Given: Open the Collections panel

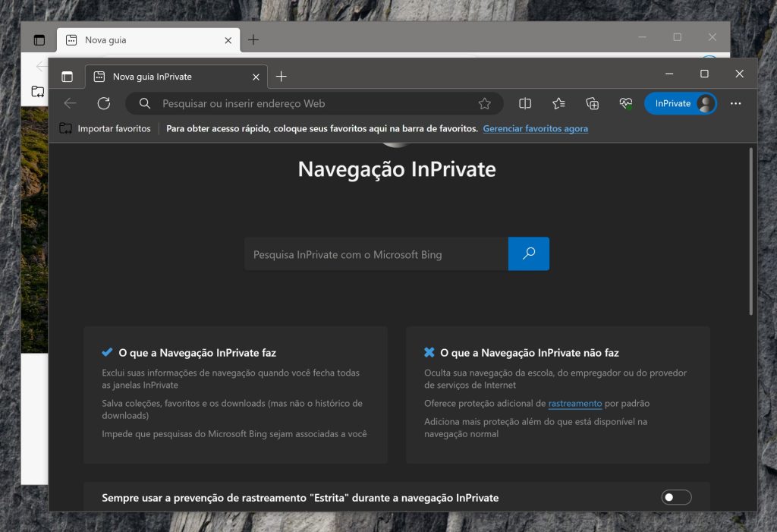Looking at the screenshot, I should point(592,103).
